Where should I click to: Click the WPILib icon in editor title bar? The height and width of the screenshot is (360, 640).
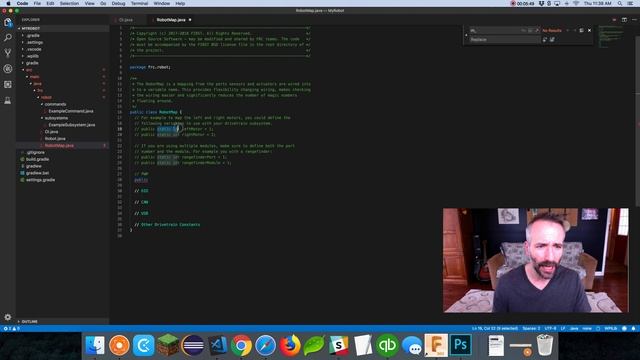tap(614, 20)
